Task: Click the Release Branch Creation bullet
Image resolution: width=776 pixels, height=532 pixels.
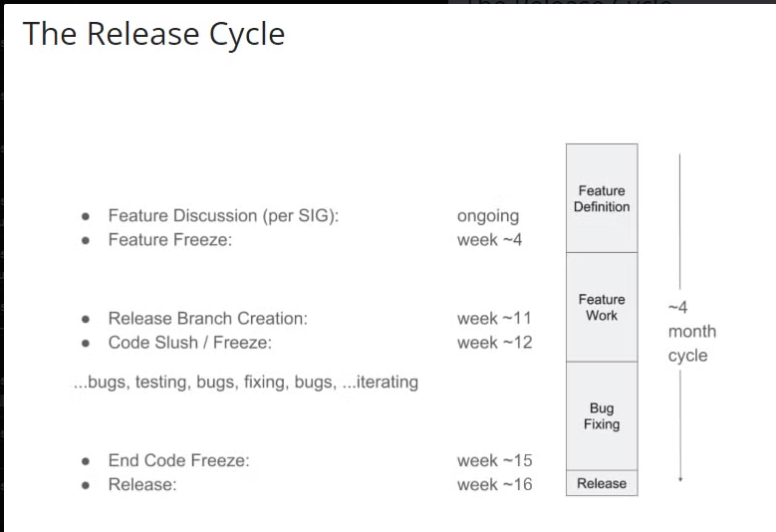Action: point(208,318)
